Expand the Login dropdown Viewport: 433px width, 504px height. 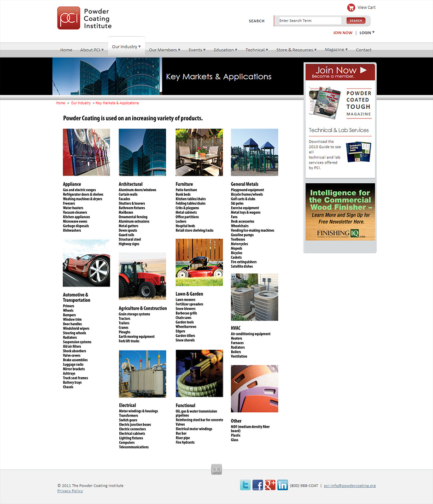[x=367, y=33]
